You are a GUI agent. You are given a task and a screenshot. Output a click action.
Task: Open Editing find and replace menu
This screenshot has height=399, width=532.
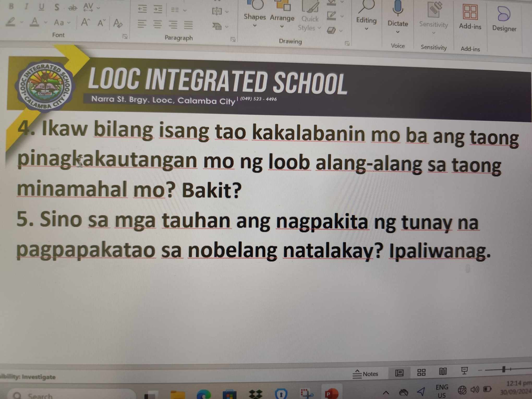pyautogui.click(x=366, y=15)
